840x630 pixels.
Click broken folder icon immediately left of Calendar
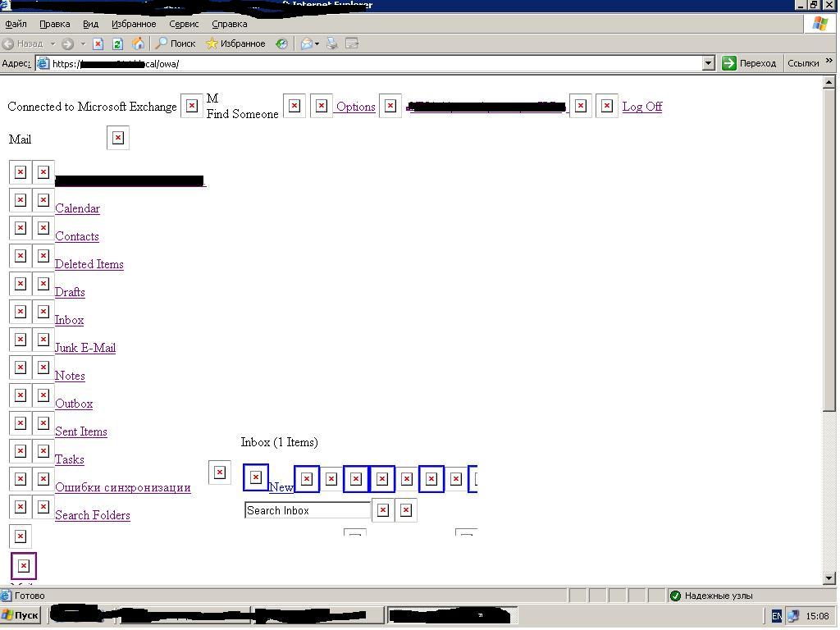[43, 200]
